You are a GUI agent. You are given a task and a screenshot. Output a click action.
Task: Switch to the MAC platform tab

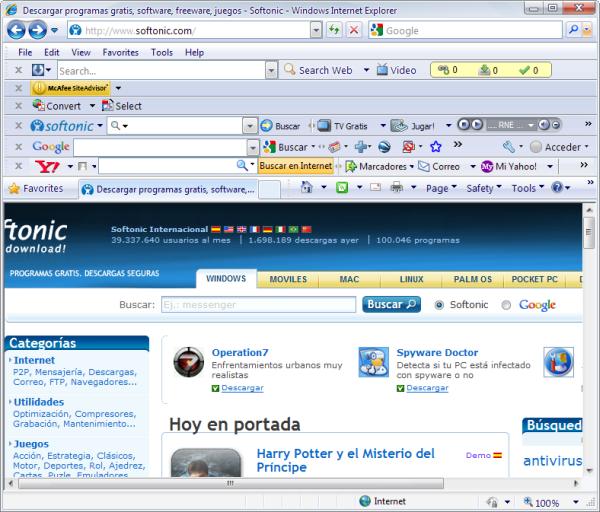click(349, 279)
